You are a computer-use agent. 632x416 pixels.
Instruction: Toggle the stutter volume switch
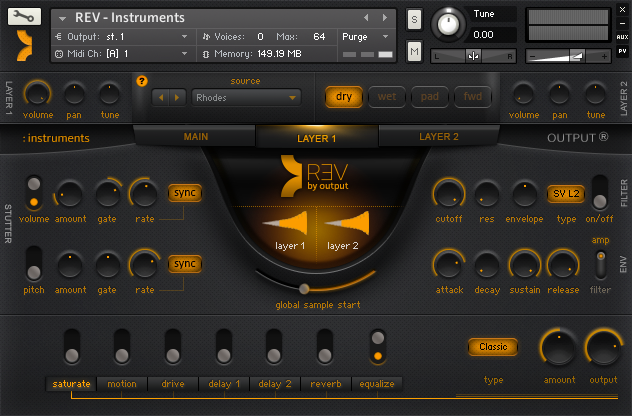click(x=34, y=193)
